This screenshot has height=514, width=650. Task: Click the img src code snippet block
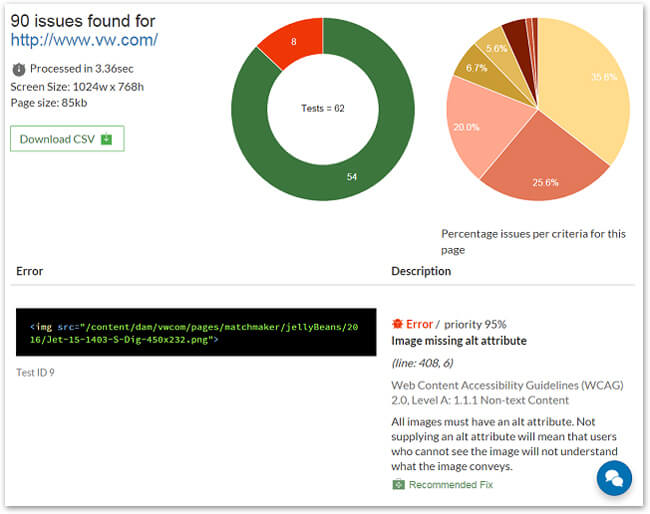[x=196, y=332]
